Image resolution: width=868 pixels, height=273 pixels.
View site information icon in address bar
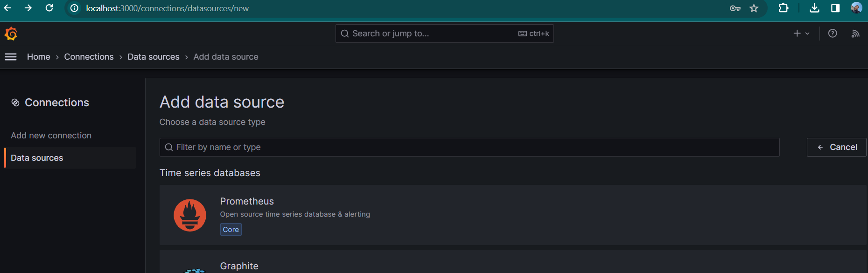click(x=74, y=8)
